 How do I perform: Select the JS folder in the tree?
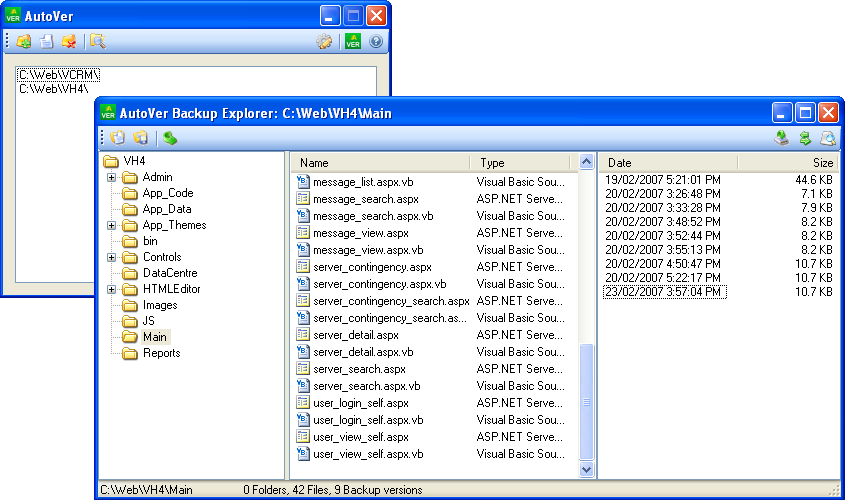(x=148, y=321)
